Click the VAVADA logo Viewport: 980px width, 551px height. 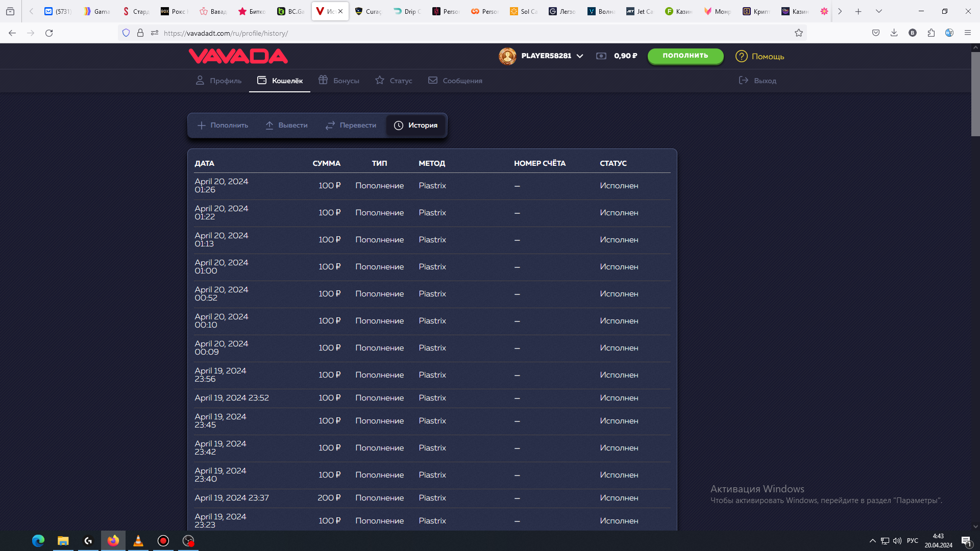(238, 56)
